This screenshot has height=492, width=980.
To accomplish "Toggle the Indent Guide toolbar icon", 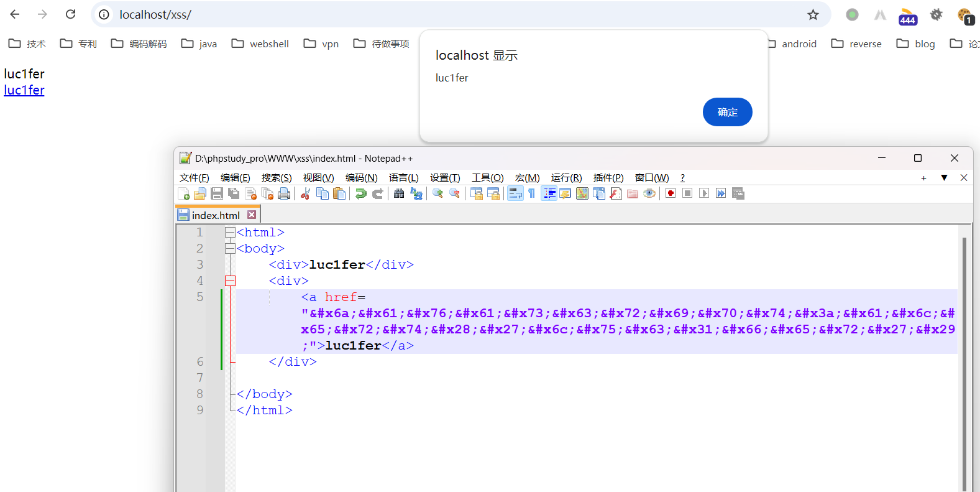I will click(549, 193).
